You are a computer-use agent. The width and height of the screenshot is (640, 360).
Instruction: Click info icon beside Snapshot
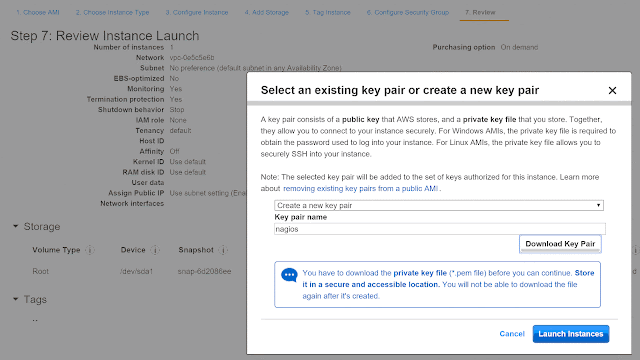click(223, 250)
